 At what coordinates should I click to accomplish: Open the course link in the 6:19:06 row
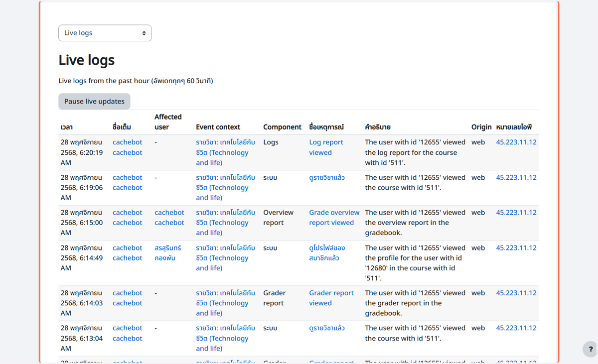225,187
